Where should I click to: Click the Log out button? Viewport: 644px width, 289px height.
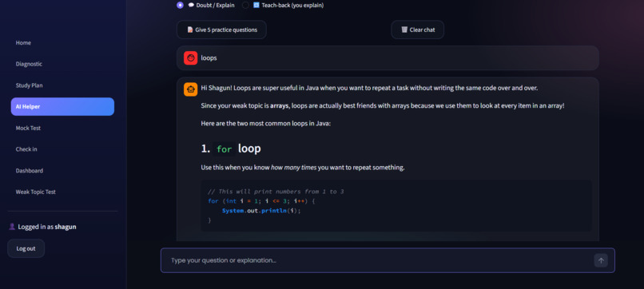click(x=26, y=248)
